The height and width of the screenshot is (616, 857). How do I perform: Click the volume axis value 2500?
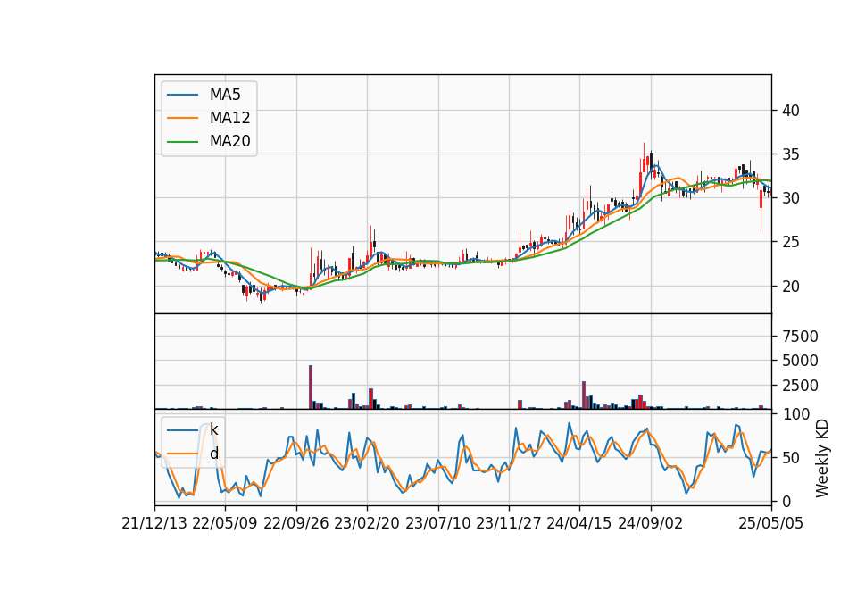(x=800, y=386)
